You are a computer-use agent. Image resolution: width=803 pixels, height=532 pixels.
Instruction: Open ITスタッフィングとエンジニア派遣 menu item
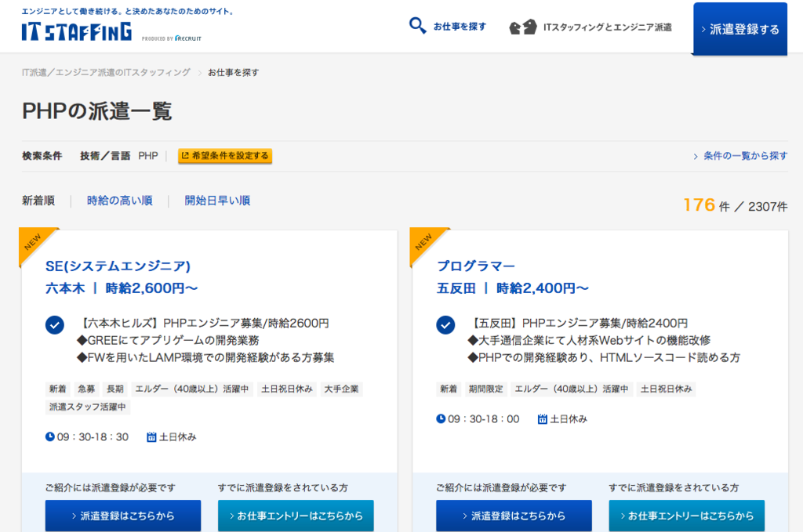coord(608,27)
